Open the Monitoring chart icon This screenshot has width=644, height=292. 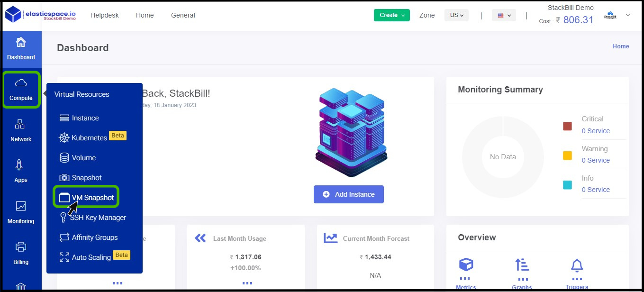(x=21, y=207)
